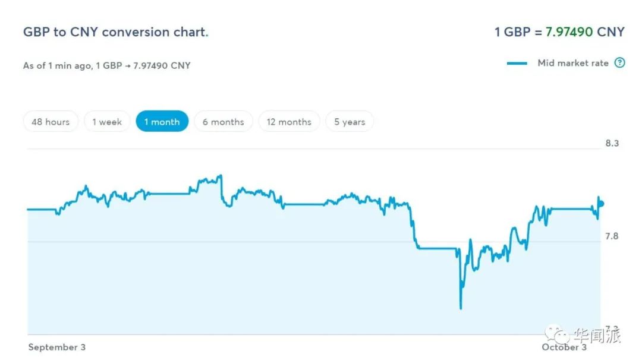Select the highlighted 1 month tab

coord(162,122)
